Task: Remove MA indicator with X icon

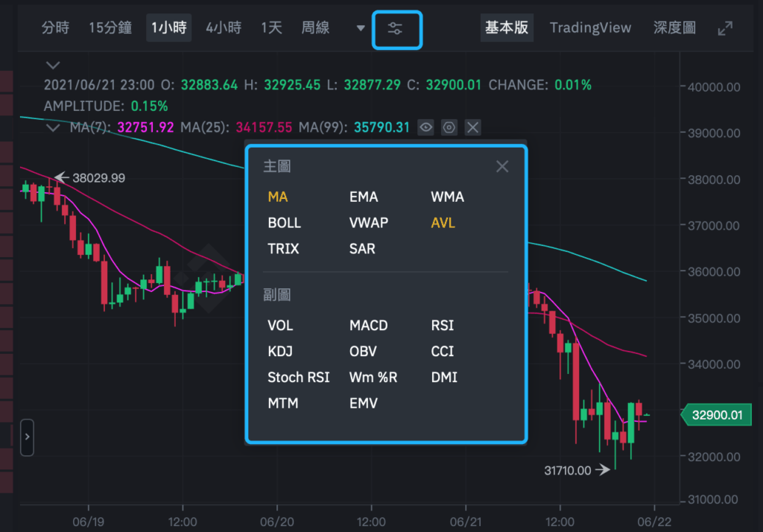Action: (472, 127)
